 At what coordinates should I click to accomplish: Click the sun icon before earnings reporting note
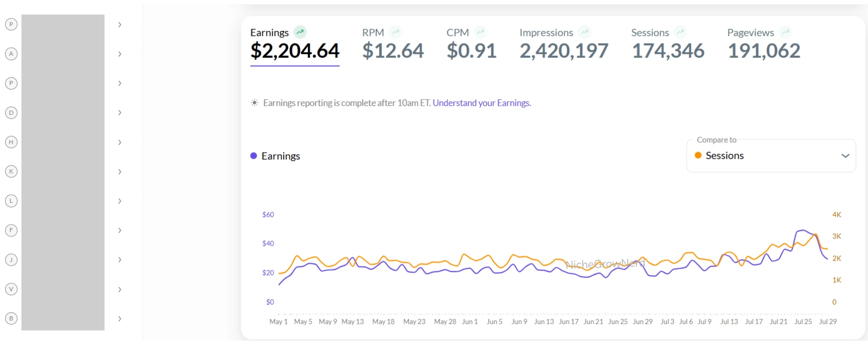pyautogui.click(x=255, y=103)
